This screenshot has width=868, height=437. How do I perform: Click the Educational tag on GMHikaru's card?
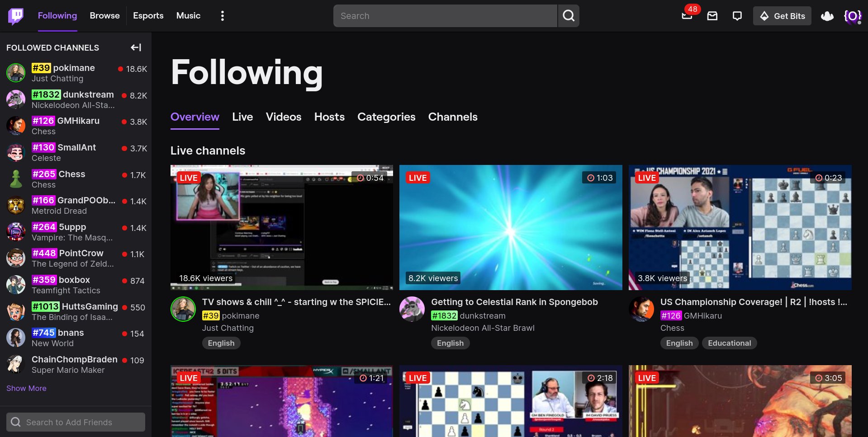click(x=729, y=343)
